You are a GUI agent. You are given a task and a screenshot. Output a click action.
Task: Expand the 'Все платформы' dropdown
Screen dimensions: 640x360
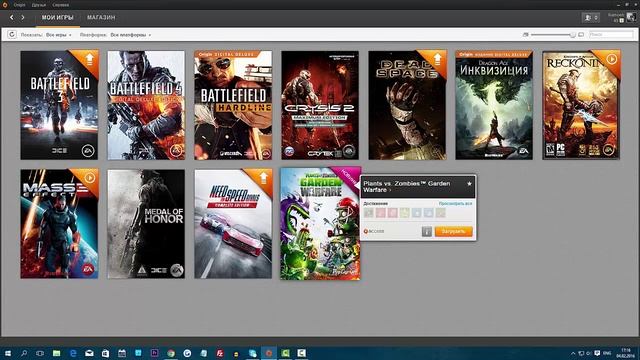(131, 35)
